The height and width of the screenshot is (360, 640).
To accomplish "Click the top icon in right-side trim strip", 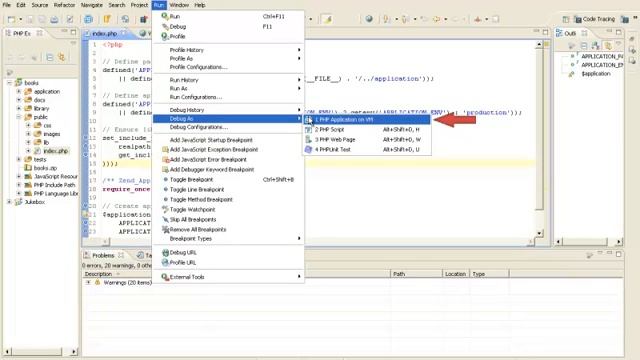I will coord(632,39).
